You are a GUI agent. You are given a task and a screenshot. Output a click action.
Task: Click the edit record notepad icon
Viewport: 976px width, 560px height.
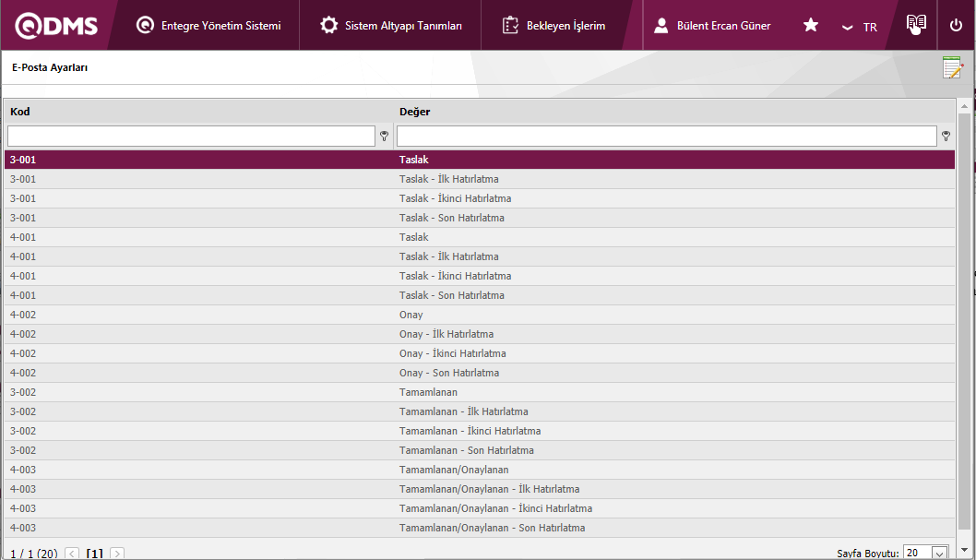tap(952, 67)
